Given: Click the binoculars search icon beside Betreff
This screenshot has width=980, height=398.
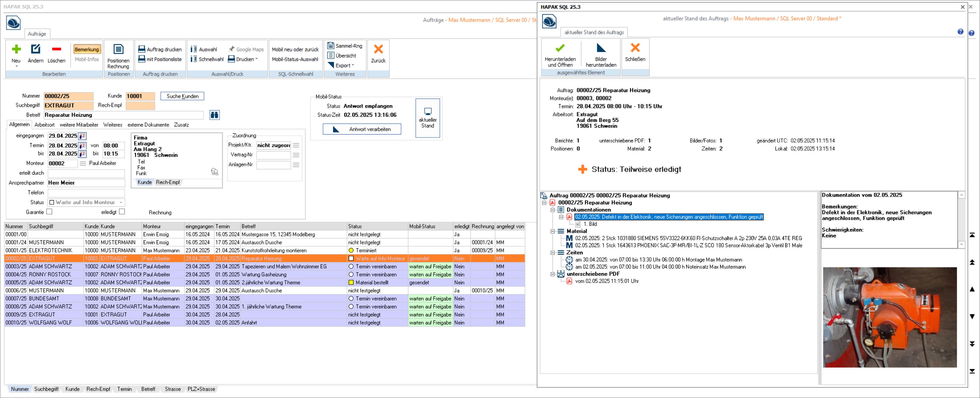Looking at the screenshot, I should coord(215,115).
